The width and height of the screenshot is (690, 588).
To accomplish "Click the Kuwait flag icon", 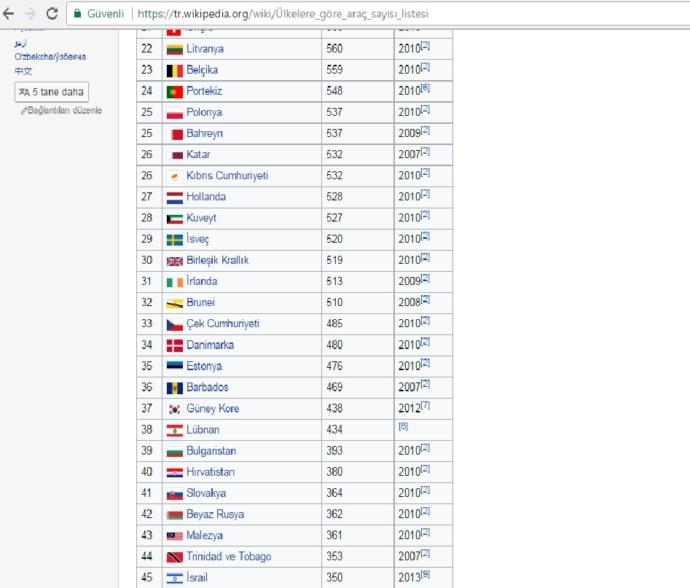I will (175, 219).
